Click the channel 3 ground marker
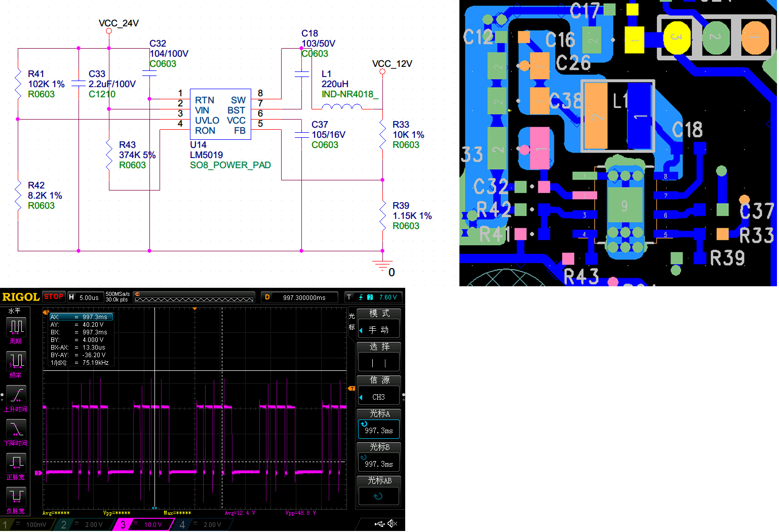779x532 pixels. (38, 473)
